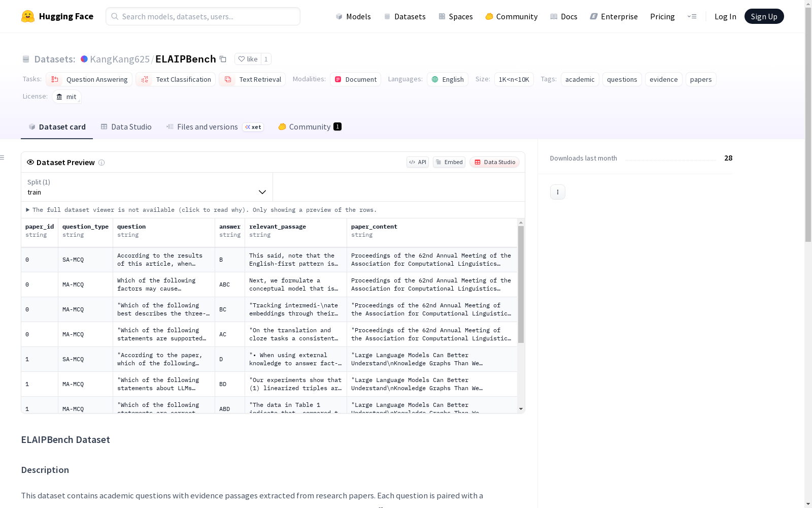This screenshot has height=508, width=812.
Task: Click the preview table vertical scrollbar thumb
Action: [521, 284]
